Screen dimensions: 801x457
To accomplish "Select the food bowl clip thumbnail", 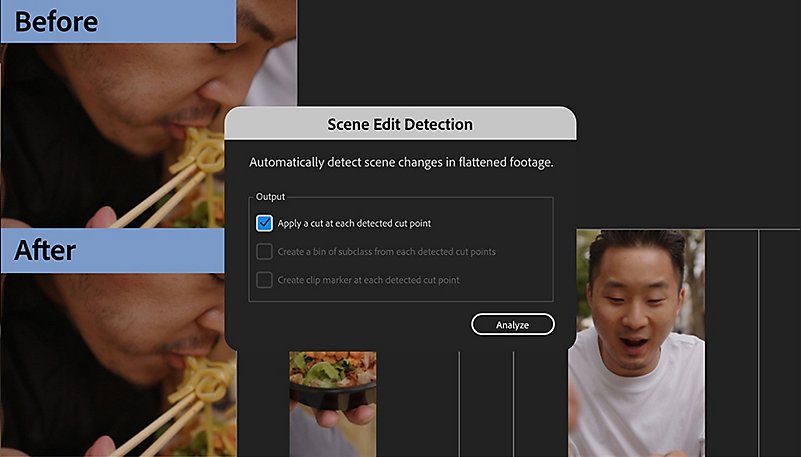I will point(333,403).
